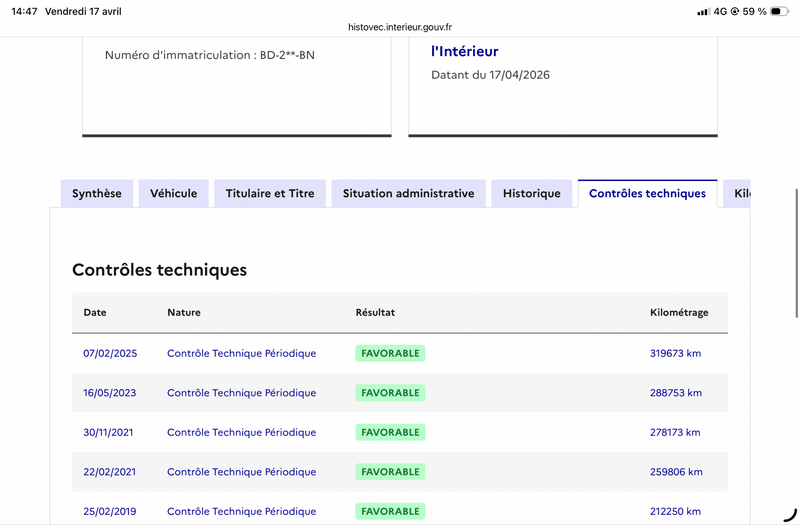Click the 07/02/2025 date cell
800x525 pixels.
point(110,353)
